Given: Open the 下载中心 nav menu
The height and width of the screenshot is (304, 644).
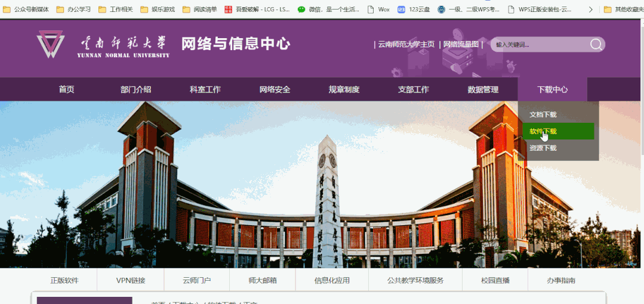Looking at the screenshot, I should point(553,89).
